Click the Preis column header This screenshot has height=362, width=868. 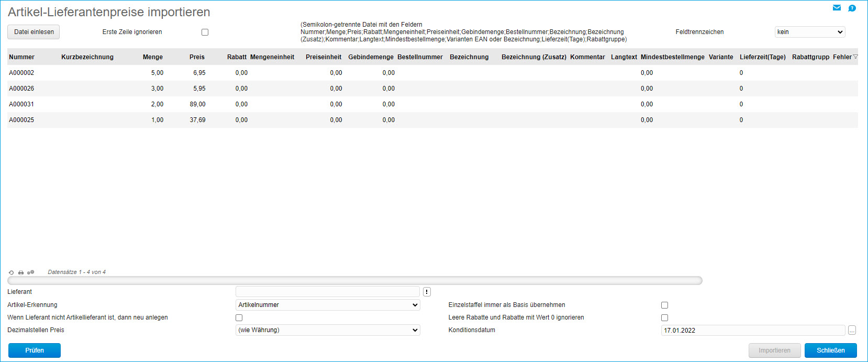click(197, 57)
